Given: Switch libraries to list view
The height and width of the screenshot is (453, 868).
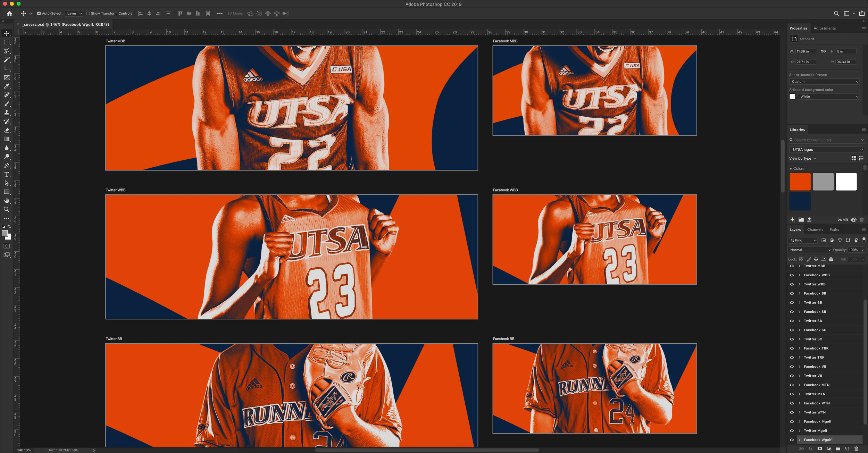Looking at the screenshot, I should pos(861,159).
